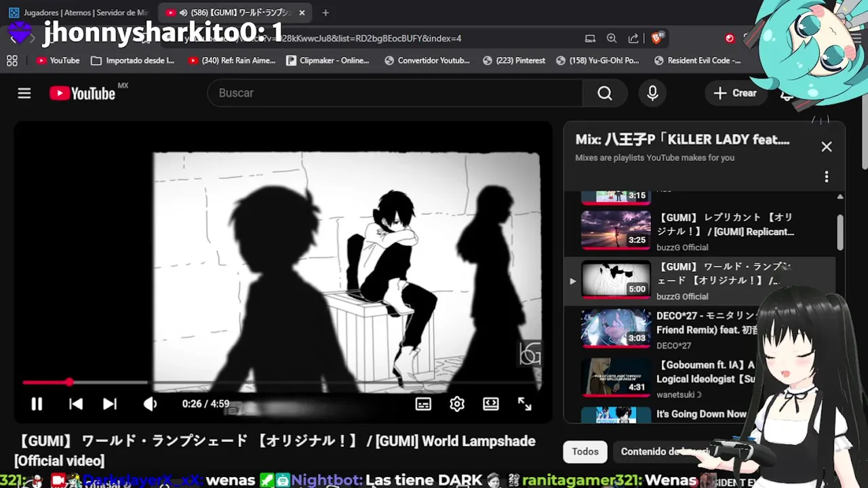Toggle theater mode on the player
The image size is (868, 488).
tap(491, 404)
